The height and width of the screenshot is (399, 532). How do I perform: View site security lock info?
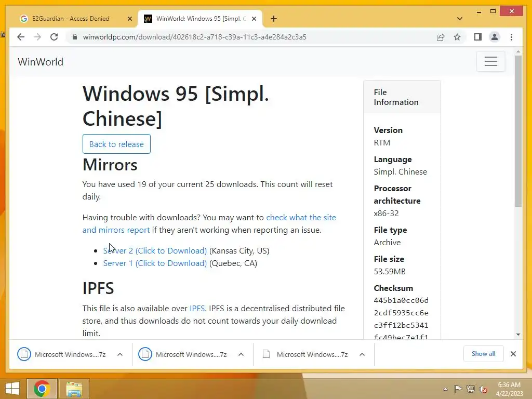point(75,37)
